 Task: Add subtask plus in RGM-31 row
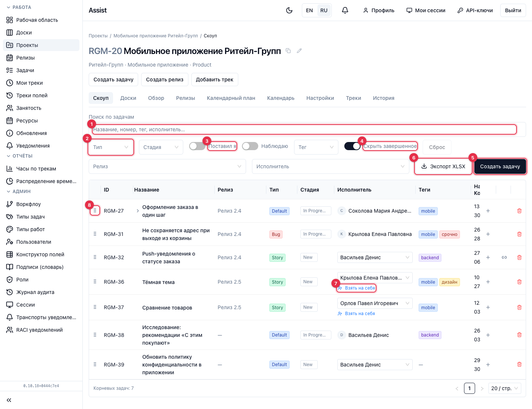point(488,234)
